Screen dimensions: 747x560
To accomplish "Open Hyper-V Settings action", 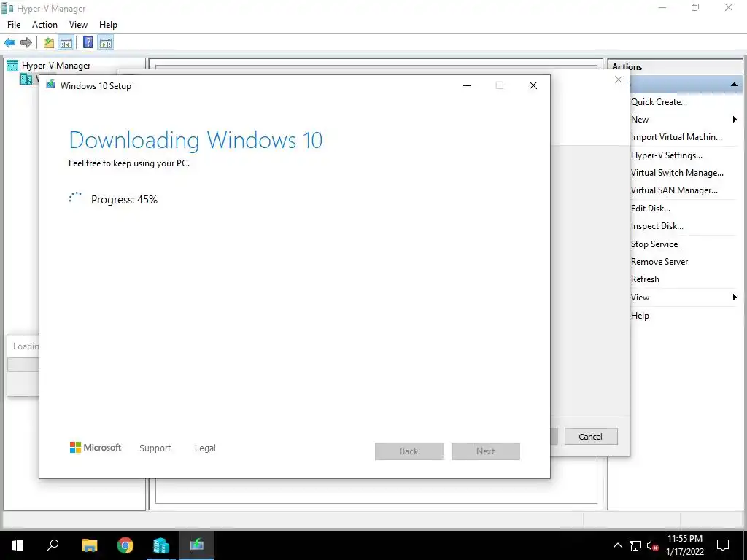I will pos(667,155).
